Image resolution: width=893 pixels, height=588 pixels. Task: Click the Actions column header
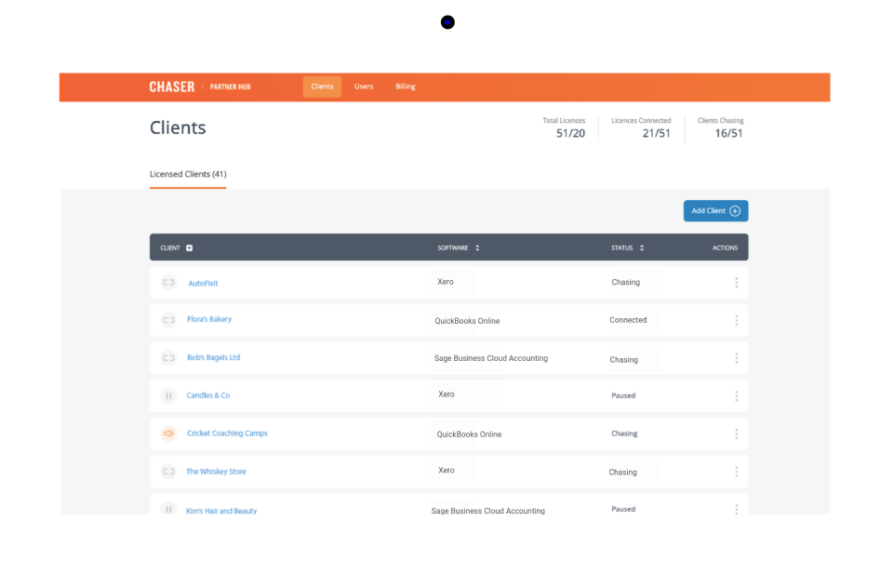(x=725, y=247)
